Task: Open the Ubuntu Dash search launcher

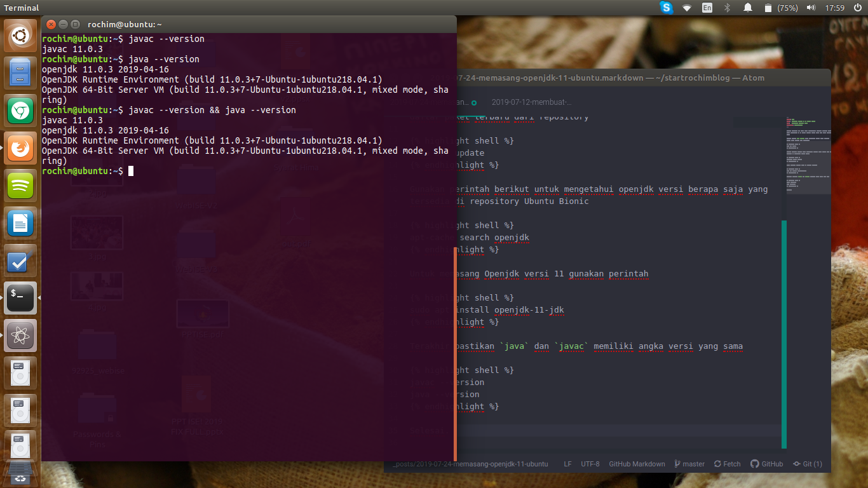Action: 21,36
